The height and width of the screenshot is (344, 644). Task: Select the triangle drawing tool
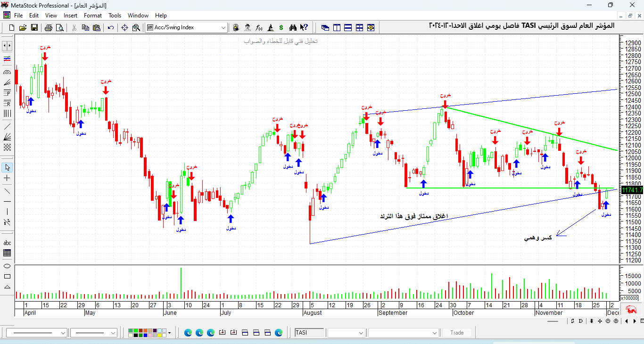(x=7, y=287)
